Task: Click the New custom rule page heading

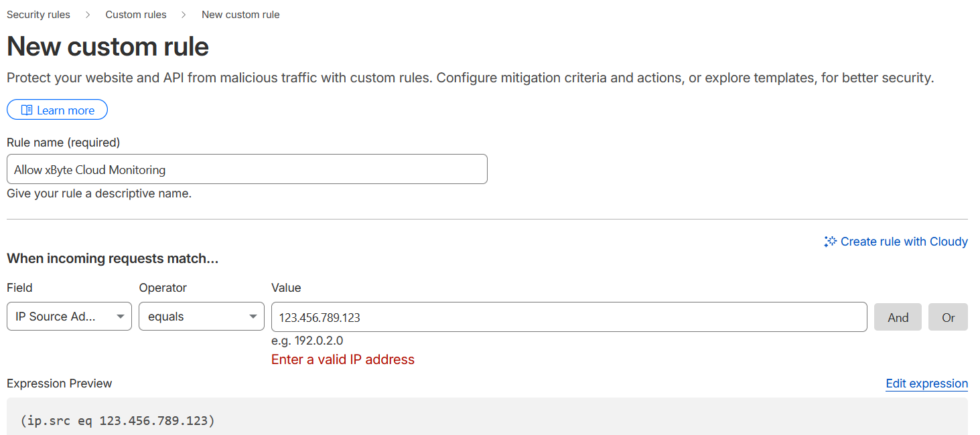Action: (x=108, y=47)
